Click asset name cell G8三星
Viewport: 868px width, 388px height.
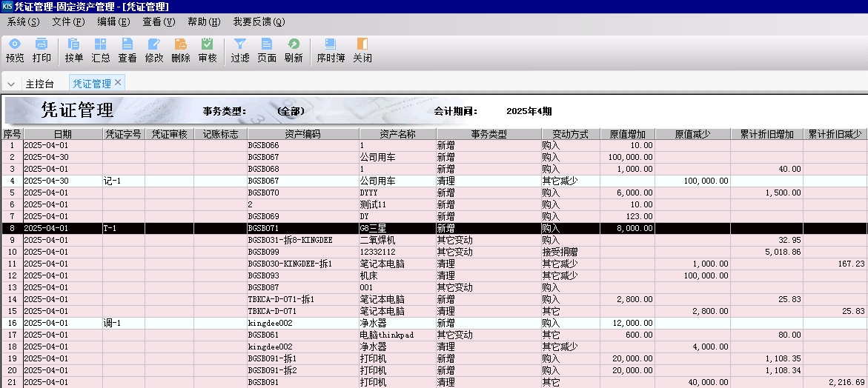pyautogui.click(x=397, y=228)
